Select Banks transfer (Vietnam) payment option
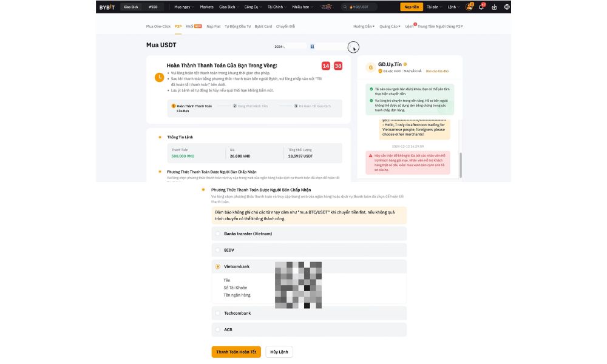 (x=219, y=234)
